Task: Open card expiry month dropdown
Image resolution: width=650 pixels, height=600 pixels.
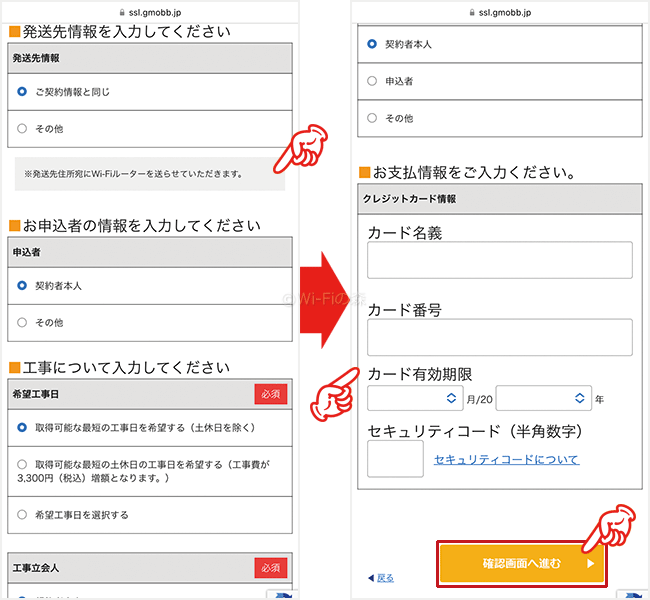Action: point(415,398)
